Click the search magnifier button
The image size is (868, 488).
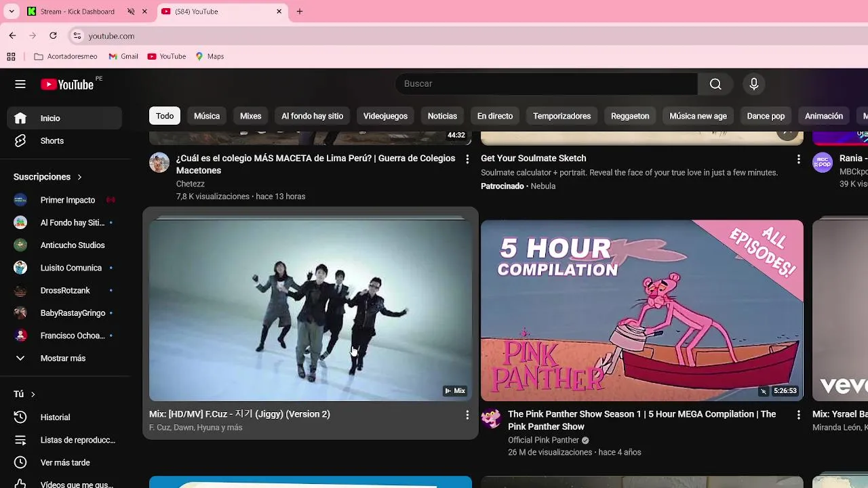[x=715, y=84]
